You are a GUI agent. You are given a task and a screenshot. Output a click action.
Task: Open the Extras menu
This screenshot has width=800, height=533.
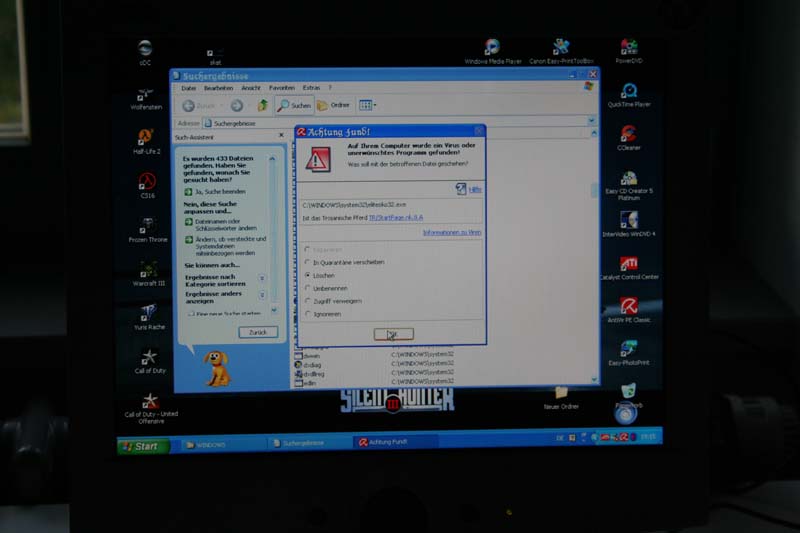(x=311, y=88)
